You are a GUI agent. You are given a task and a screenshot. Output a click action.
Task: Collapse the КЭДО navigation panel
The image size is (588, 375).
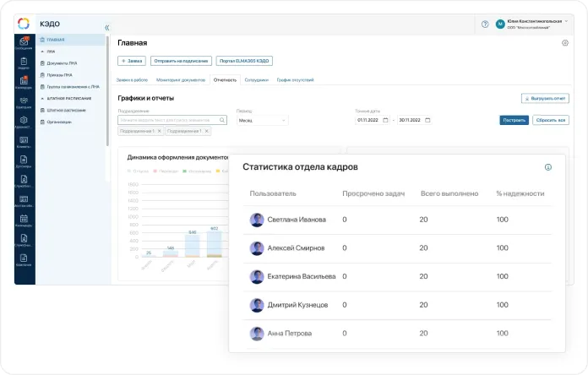[x=107, y=28]
